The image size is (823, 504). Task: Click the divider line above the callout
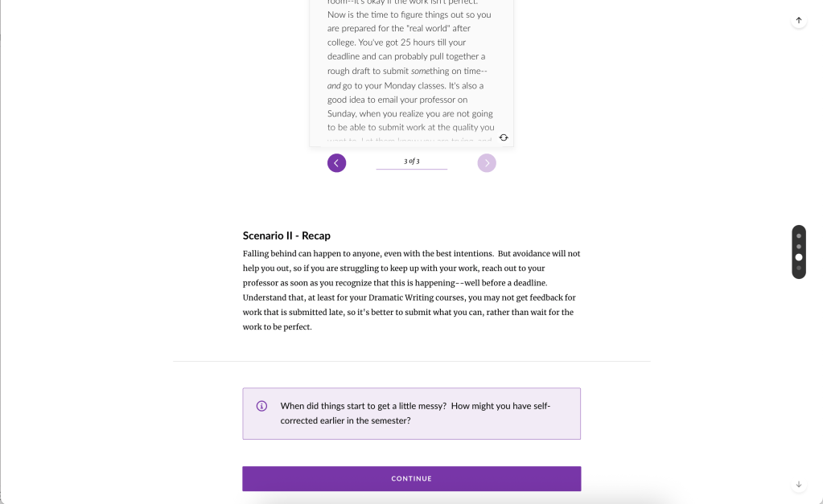[x=411, y=361]
